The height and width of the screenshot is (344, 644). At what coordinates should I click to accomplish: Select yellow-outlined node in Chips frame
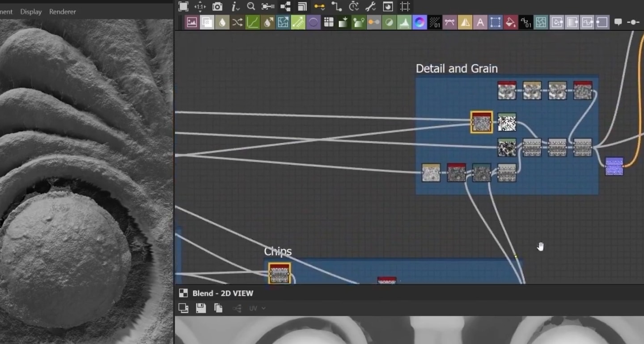280,273
